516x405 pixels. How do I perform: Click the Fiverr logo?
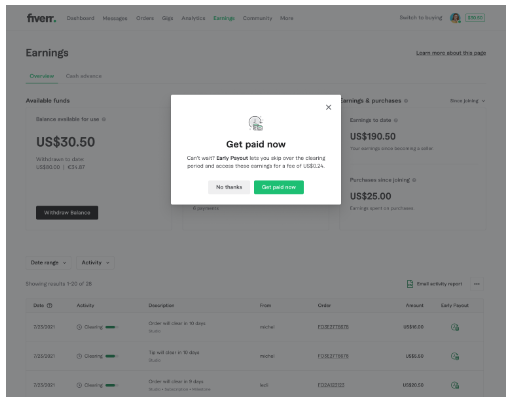(x=41, y=18)
